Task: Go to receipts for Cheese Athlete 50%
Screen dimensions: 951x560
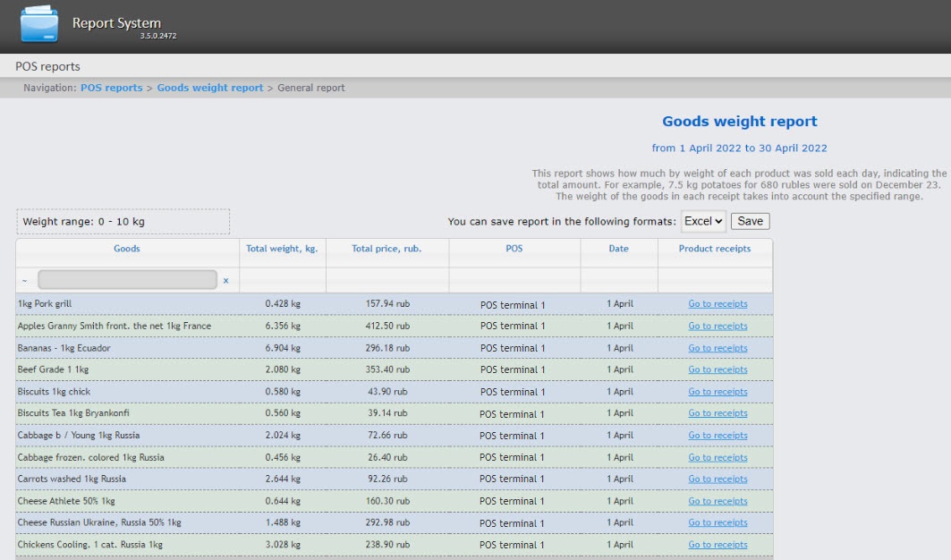Action: (717, 501)
